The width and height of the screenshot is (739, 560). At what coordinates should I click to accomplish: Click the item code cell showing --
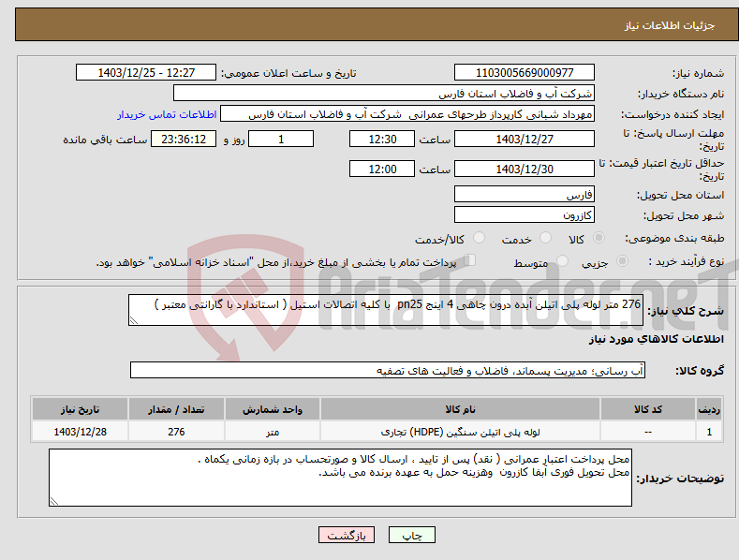tap(648, 432)
